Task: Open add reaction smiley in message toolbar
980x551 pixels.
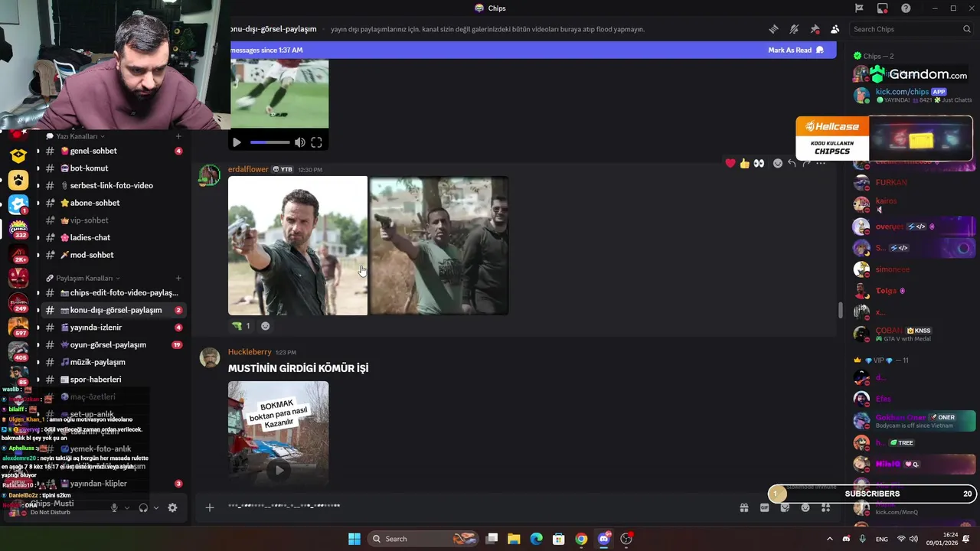Action: click(x=778, y=163)
